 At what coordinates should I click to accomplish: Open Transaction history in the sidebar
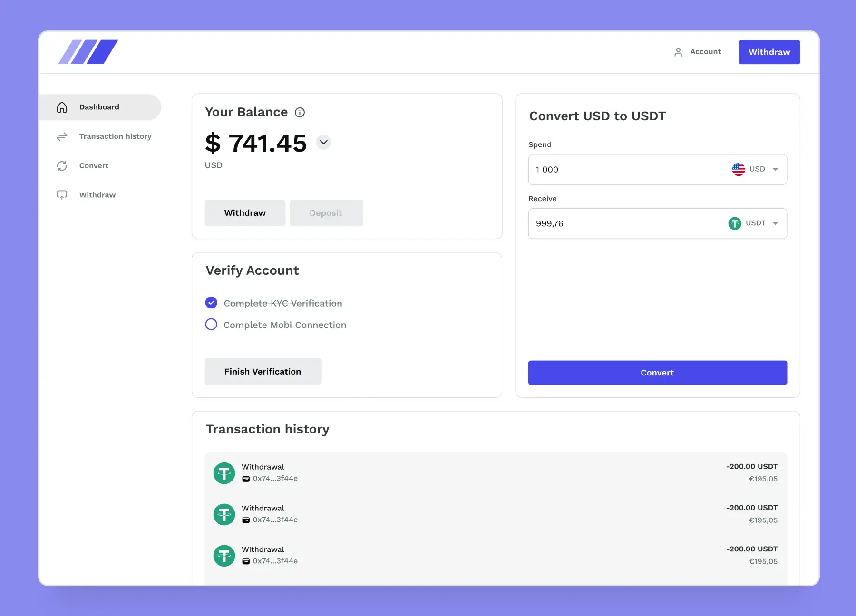pyautogui.click(x=115, y=136)
